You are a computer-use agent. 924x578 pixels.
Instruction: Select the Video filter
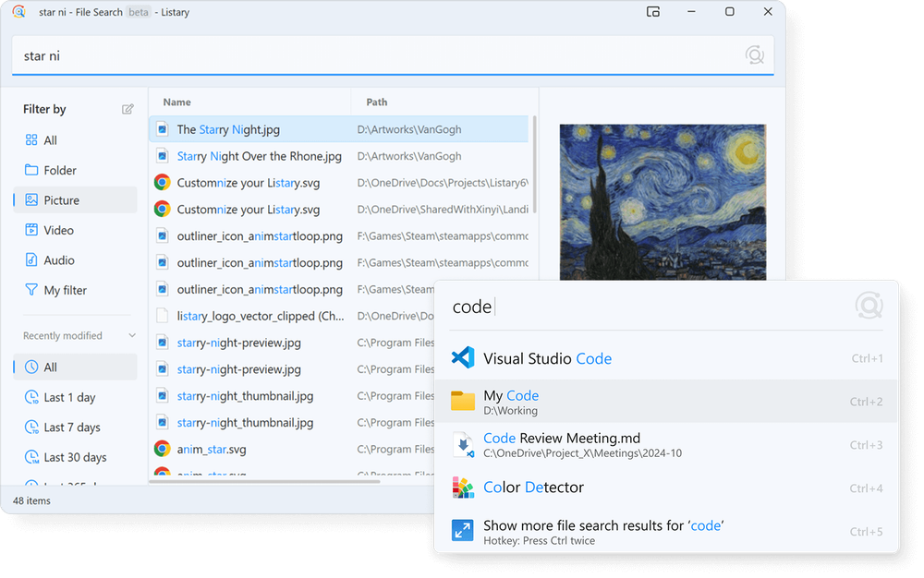tap(75, 230)
